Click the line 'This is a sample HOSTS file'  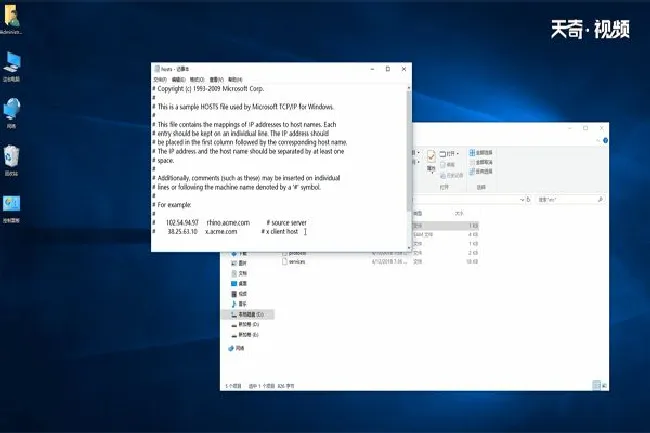click(245, 107)
